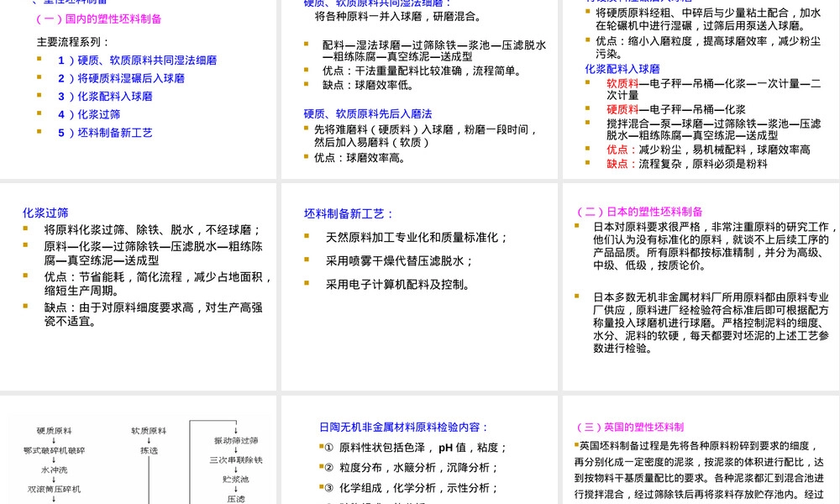Select the slide titled （三）英国的塑性坯料制
Image resolution: width=840 pixels, height=504 pixels.
pyautogui.click(x=701, y=450)
